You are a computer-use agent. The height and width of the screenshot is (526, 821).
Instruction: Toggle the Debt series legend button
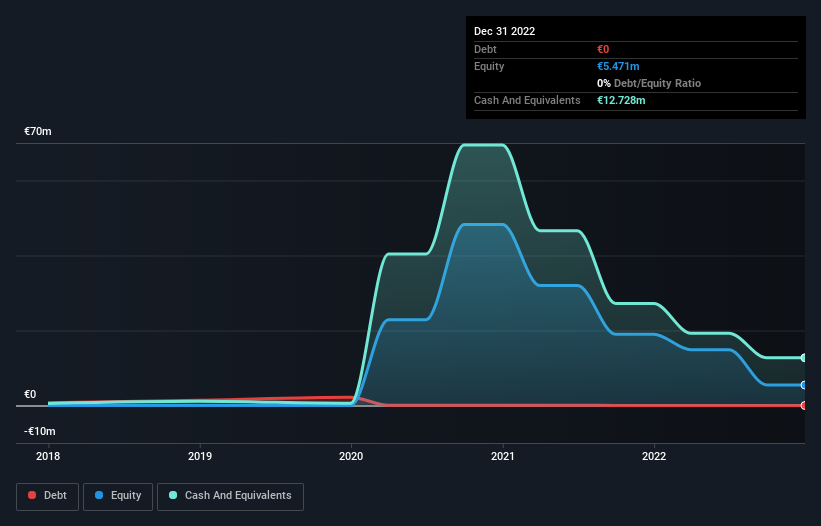(x=47, y=496)
